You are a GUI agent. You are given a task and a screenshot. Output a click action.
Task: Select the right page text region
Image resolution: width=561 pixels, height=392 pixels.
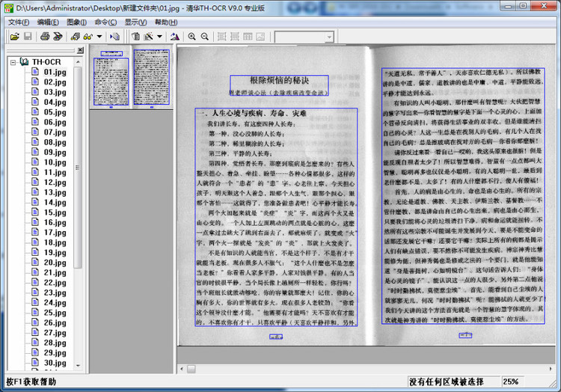[463, 196]
